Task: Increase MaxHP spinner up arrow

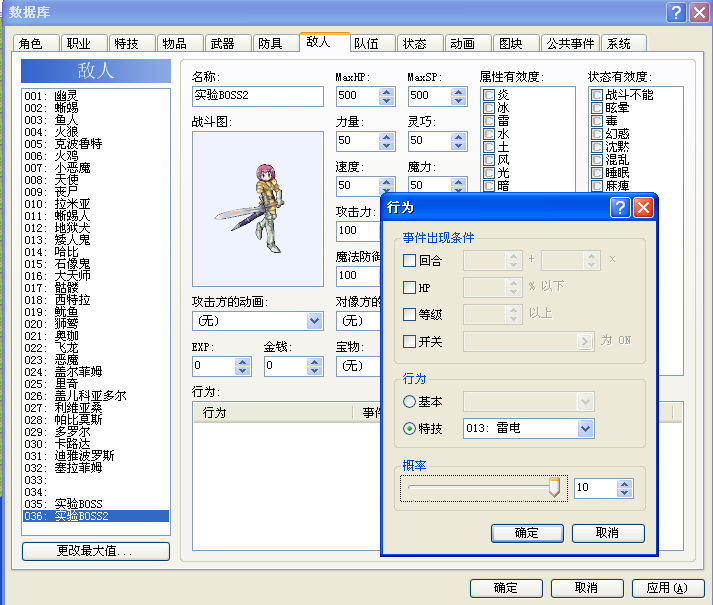Action: pos(387,92)
